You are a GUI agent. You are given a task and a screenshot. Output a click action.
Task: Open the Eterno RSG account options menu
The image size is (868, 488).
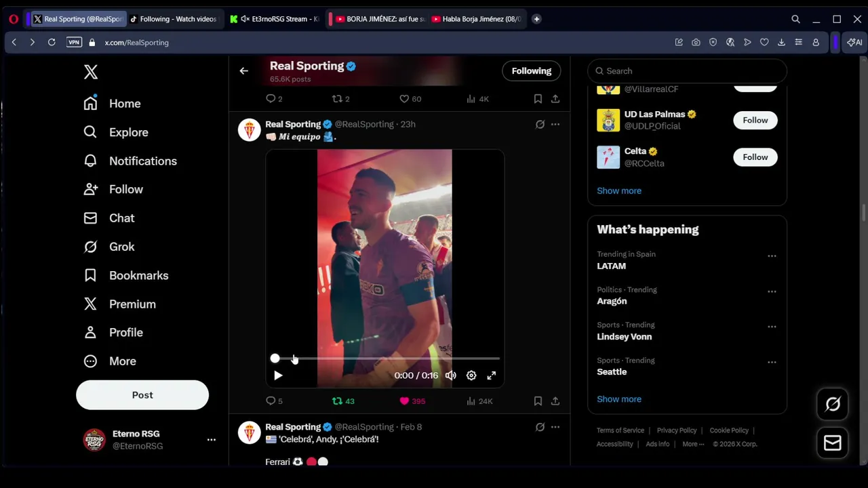pyautogui.click(x=212, y=440)
